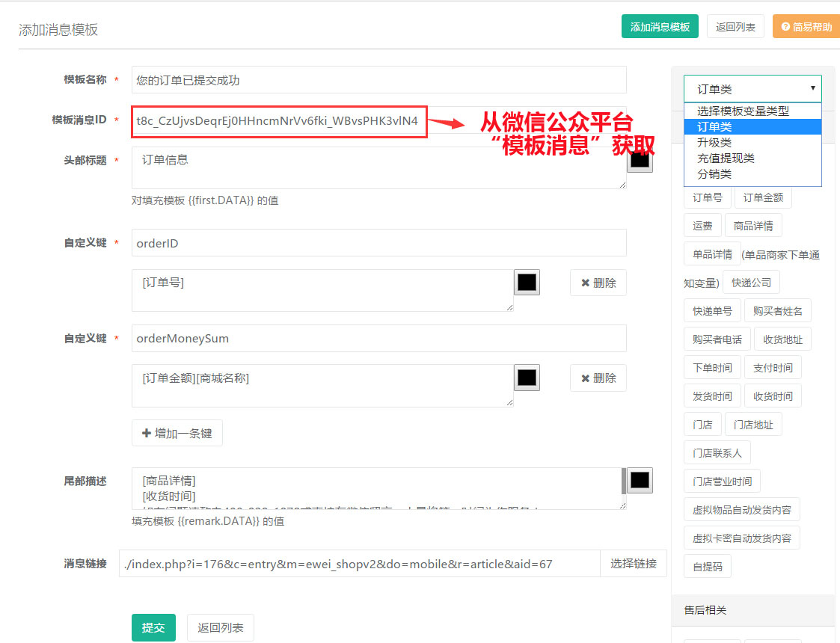Delete the orderMoneySum custom key row
The width and height of the screenshot is (840, 643).
(598, 378)
